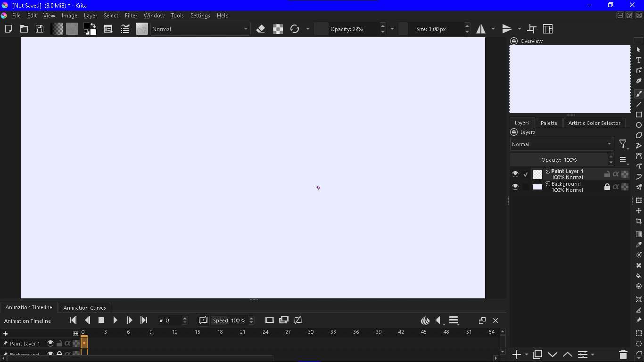Play the animation from the timeline
Viewport: 644px width, 362px height.
(116, 321)
